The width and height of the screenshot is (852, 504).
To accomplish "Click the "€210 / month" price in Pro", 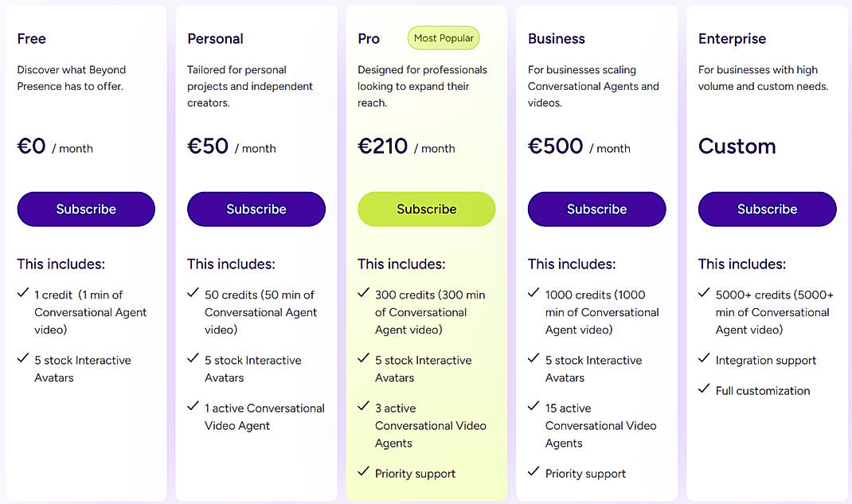I will (410, 146).
